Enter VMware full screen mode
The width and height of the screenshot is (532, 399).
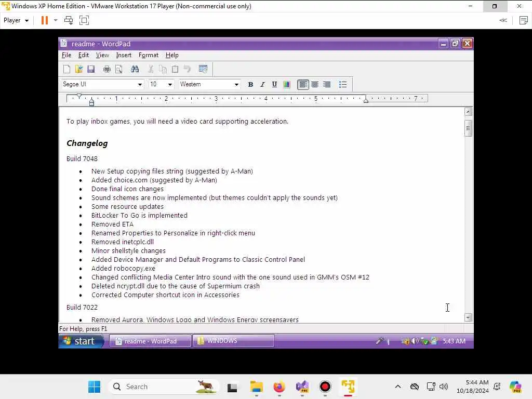click(x=84, y=20)
